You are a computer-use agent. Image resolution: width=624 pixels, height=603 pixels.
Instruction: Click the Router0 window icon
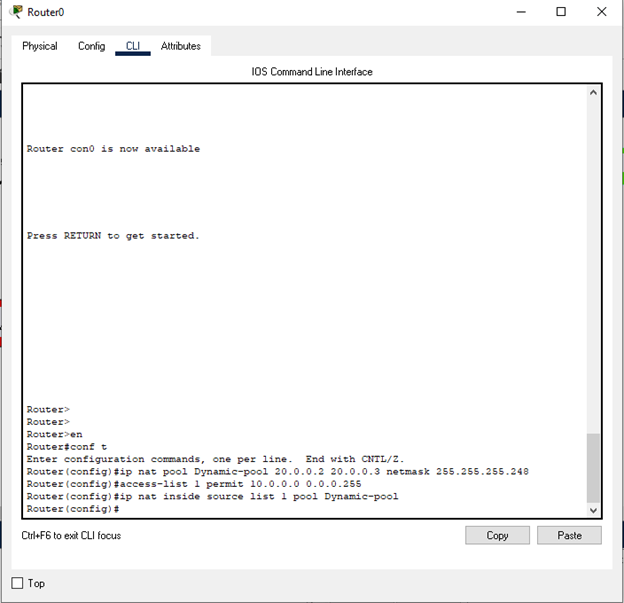tap(16, 12)
